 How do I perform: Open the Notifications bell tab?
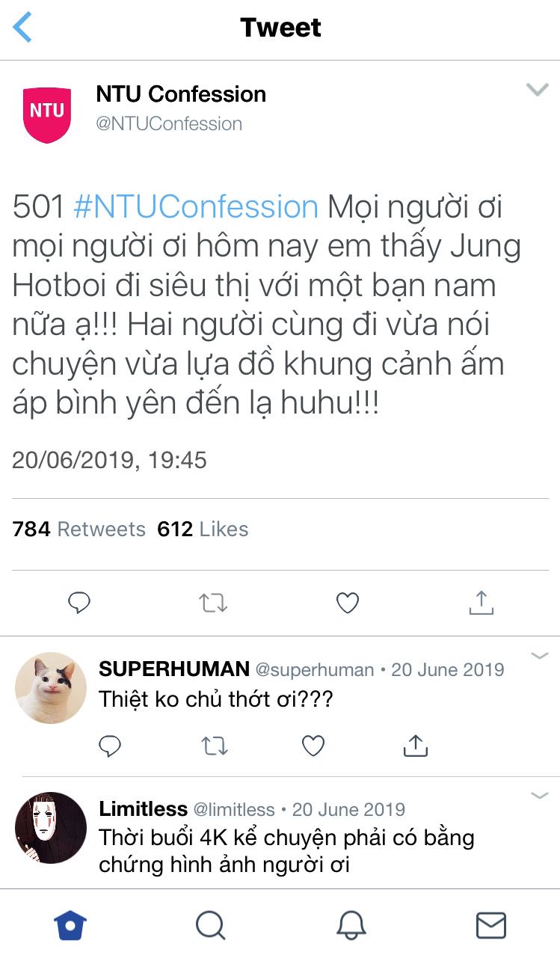click(x=351, y=926)
